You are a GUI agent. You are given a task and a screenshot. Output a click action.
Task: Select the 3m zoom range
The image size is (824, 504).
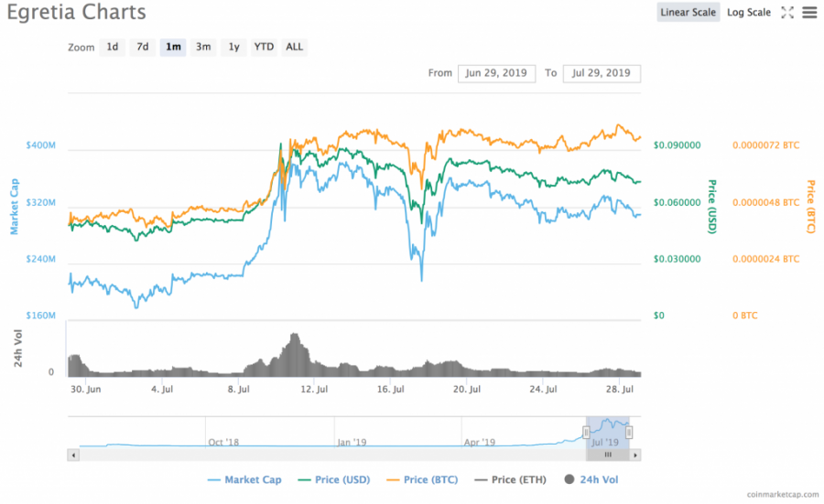[203, 47]
